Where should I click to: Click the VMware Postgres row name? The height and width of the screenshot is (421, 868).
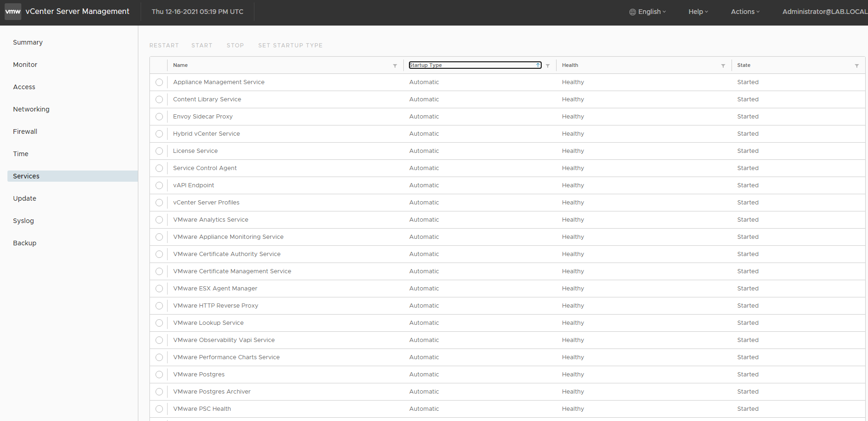click(x=199, y=375)
